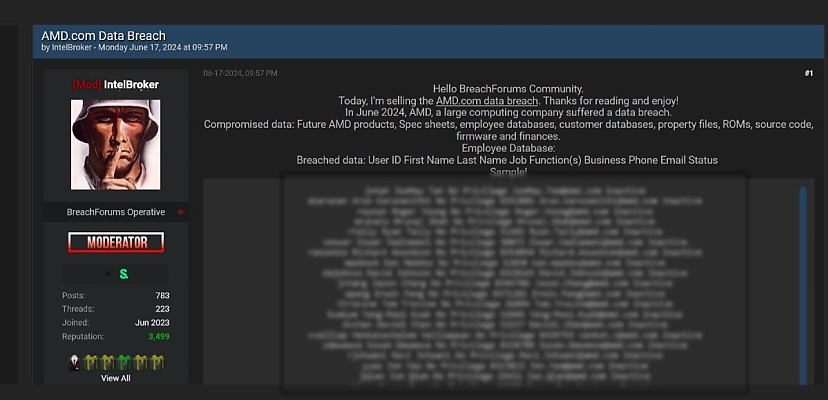Viewport: 828px width, 400px height.
Task: Click the Reputation value 3,499
Action: (159, 337)
